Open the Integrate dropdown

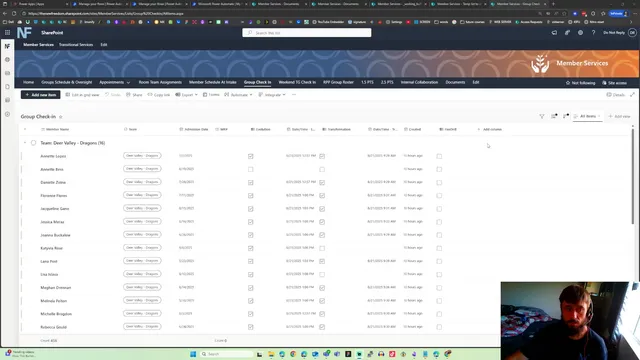tap(272, 95)
